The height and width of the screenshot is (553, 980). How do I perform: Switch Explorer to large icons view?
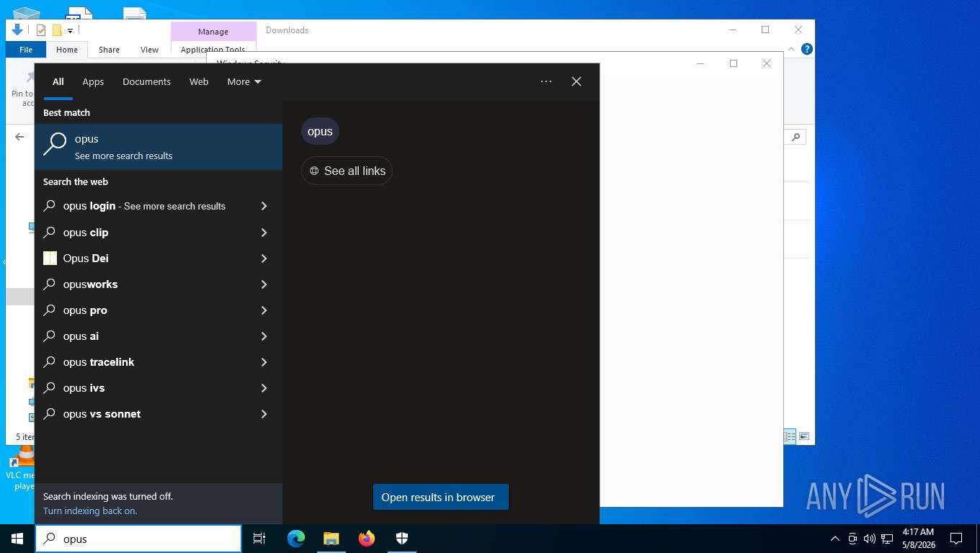[804, 436]
